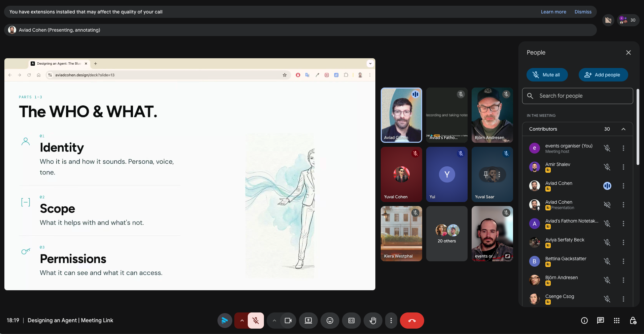Image resolution: width=644 pixels, height=334 pixels.
Task: Click the blue Fathom-style extension icon in toolbar
Action: tap(225, 321)
